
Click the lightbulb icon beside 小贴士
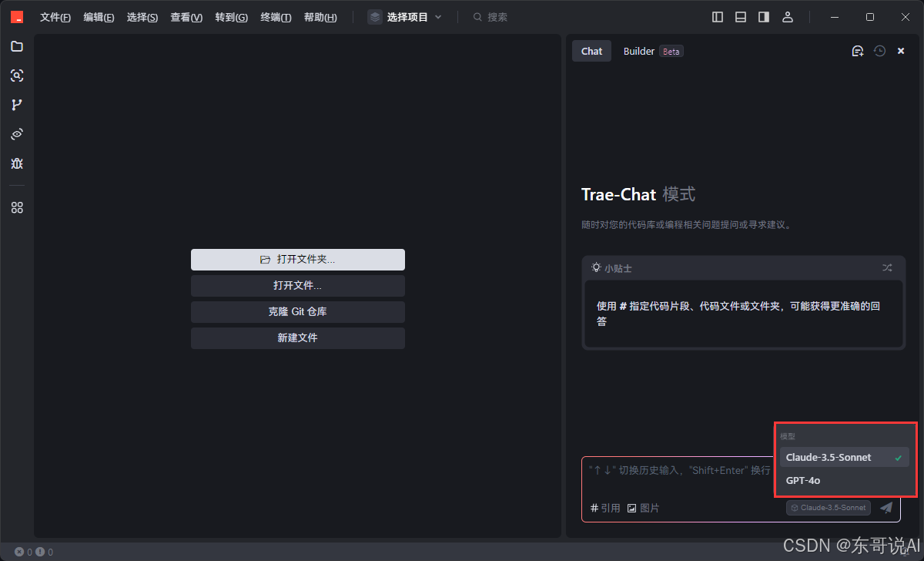(x=596, y=267)
